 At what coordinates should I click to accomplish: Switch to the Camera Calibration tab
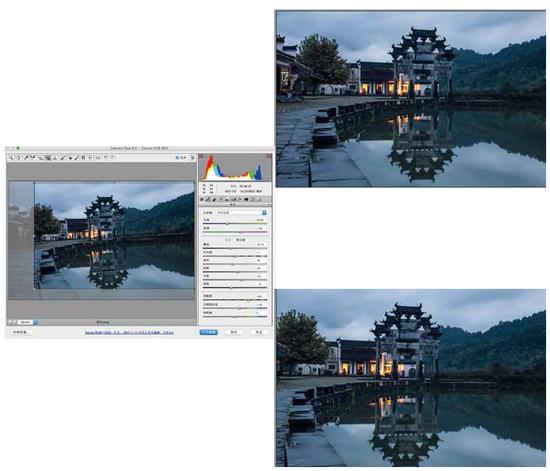click(246, 199)
